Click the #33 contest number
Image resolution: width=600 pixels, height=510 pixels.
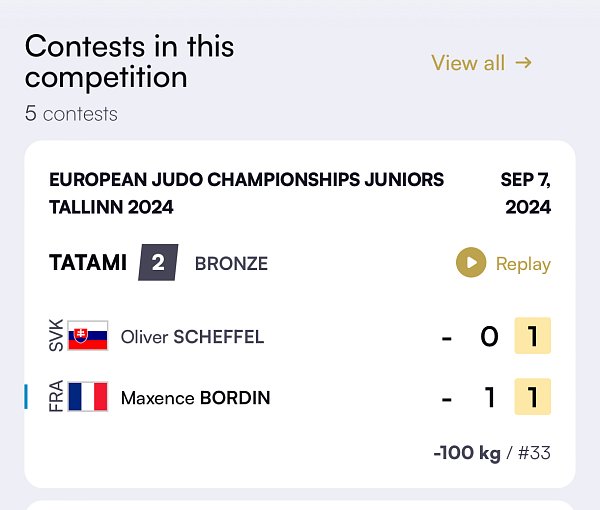535,453
